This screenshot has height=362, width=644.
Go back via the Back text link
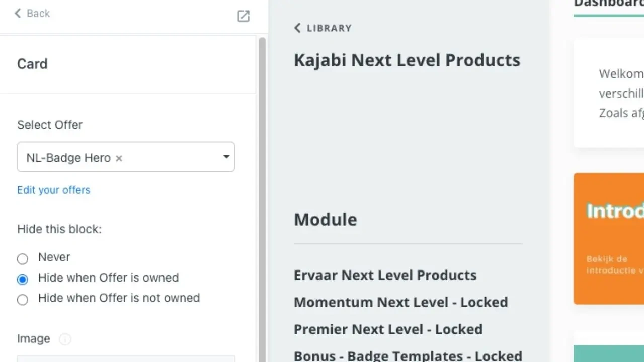click(x=38, y=13)
